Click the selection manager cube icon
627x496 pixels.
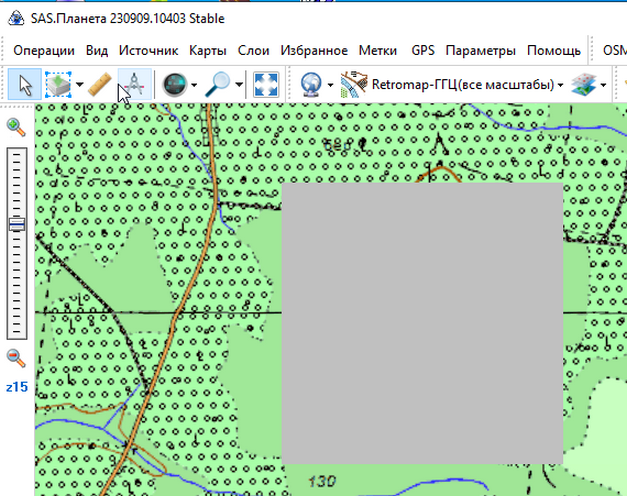[59, 85]
